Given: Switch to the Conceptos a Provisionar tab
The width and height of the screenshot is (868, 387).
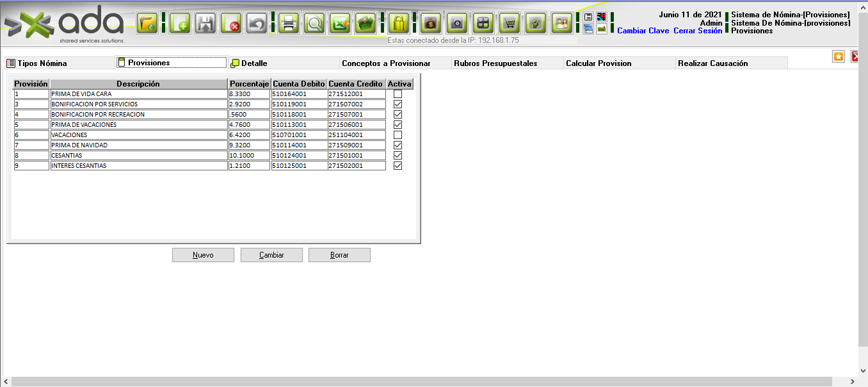Looking at the screenshot, I should pos(386,63).
